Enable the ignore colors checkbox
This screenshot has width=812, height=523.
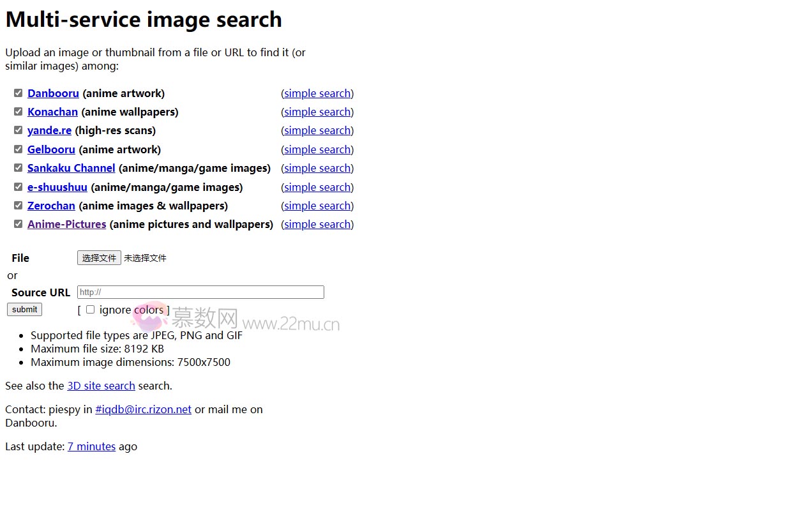click(91, 310)
